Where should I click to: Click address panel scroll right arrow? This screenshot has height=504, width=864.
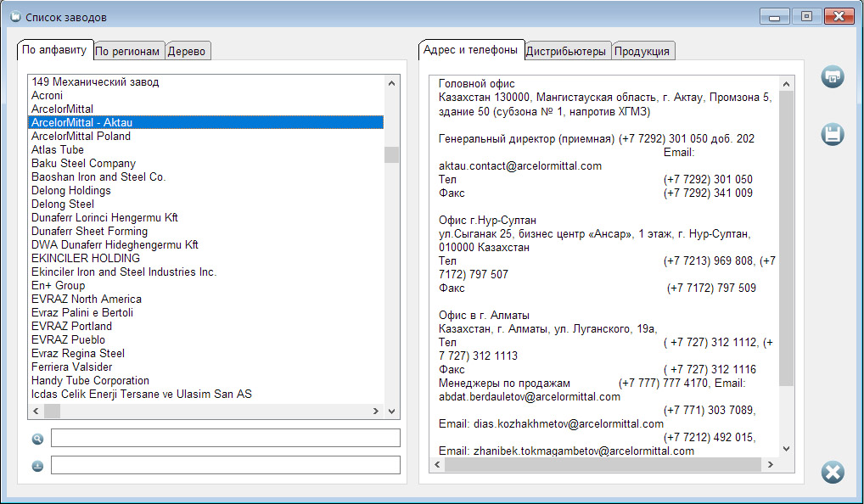tap(771, 464)
